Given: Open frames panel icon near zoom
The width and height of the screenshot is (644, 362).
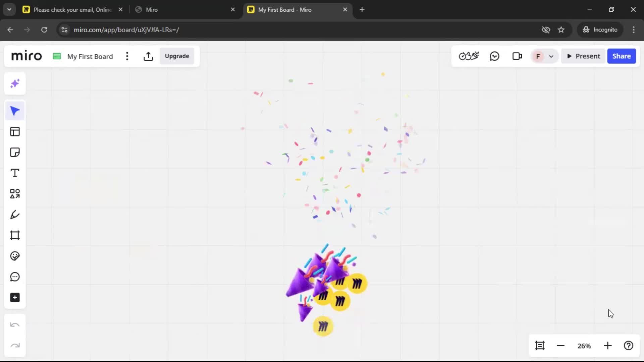Looking at the screenshot, I should click(540, 346).
